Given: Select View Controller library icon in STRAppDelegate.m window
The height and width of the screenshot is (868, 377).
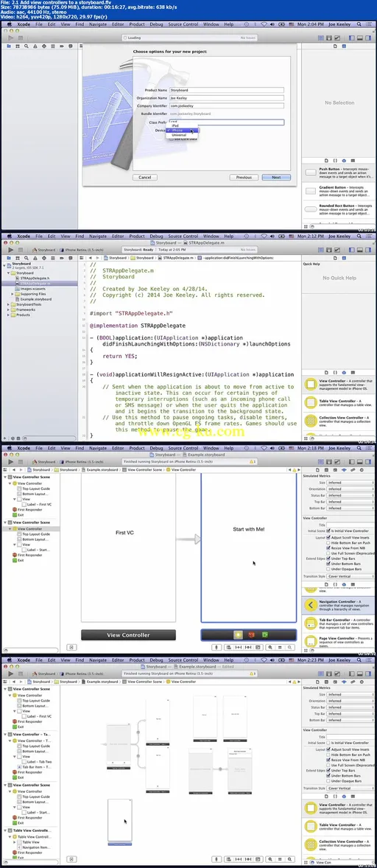Looking at the screenshot, I should [x=311, y=385].
